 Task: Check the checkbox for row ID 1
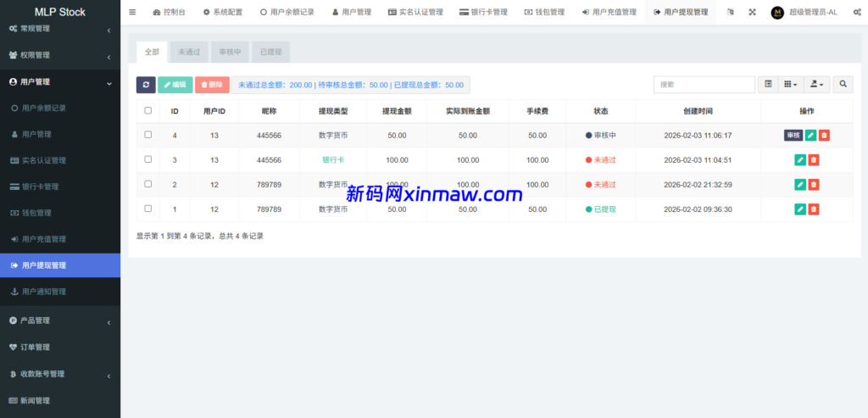(x=147, y=209)
